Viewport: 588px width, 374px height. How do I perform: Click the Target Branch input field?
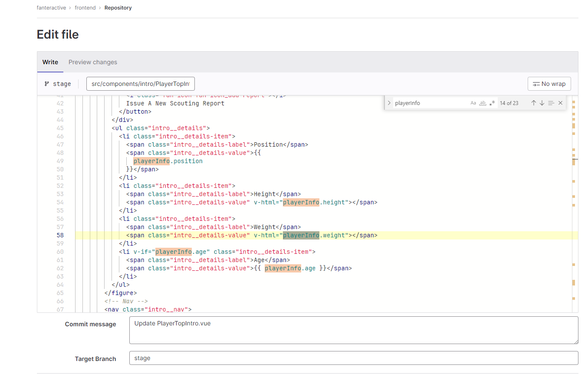(354, 358)
